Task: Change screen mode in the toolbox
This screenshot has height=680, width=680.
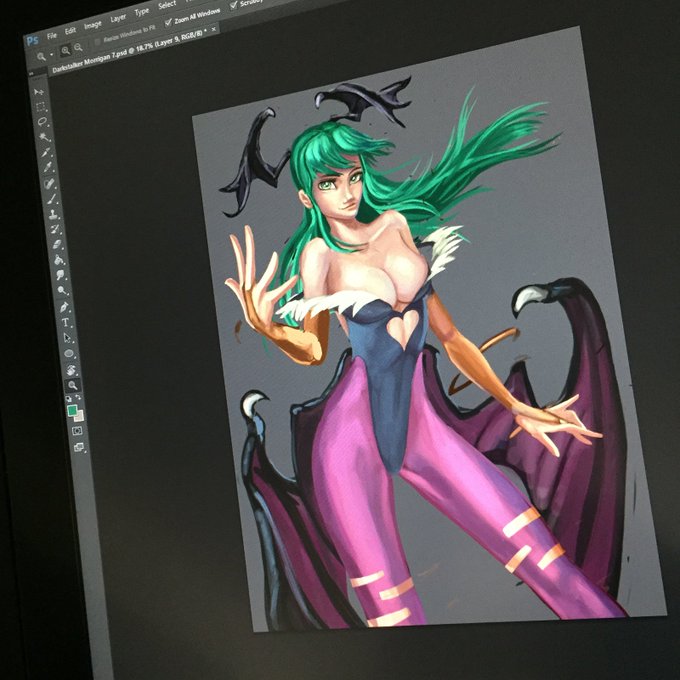Action: tap(79, 447)
